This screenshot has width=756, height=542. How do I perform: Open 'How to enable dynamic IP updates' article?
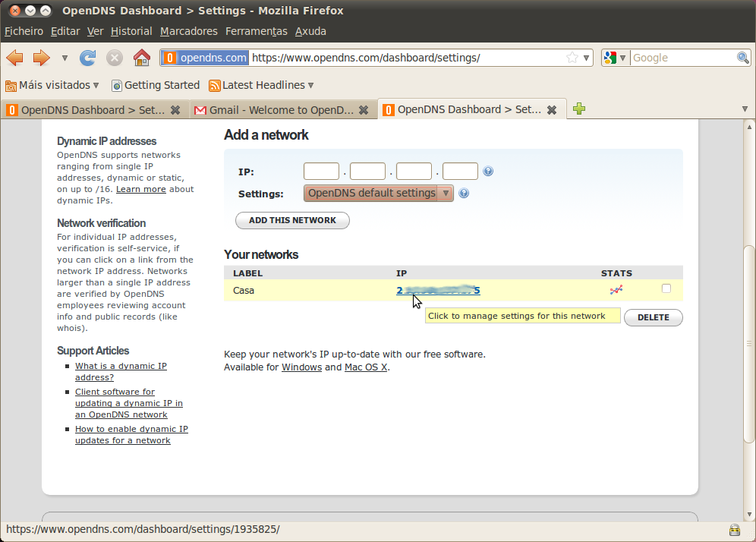[x=131, y=434]
